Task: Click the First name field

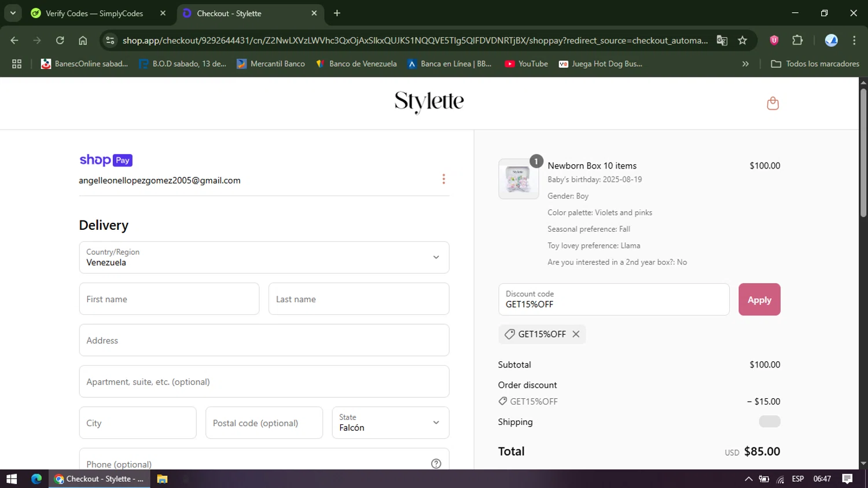Action: point(169,299)
